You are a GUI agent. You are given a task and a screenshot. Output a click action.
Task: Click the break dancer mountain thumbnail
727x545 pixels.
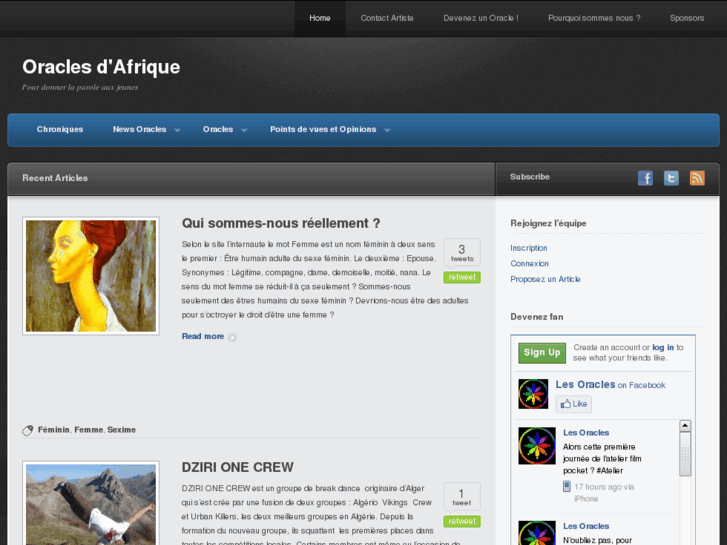91,503
